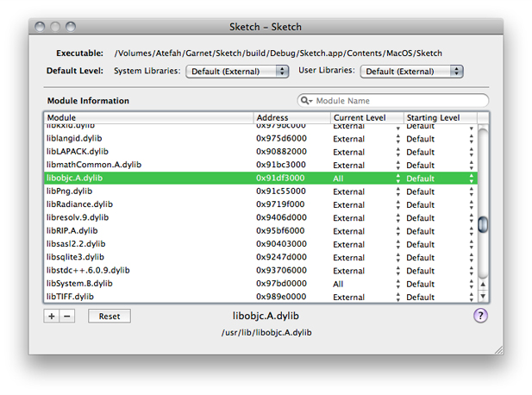Select the libresolv.9.dylib module row
Image resolution: width=532 pixels, height=395 pixels.
coord(261,217)
